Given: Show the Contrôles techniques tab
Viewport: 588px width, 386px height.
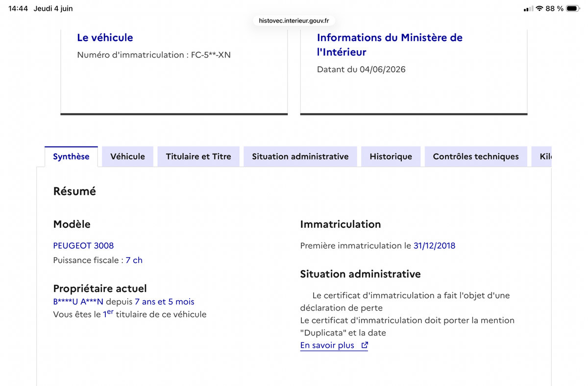Looking at the screenshot, I should [x=476, y=157].
